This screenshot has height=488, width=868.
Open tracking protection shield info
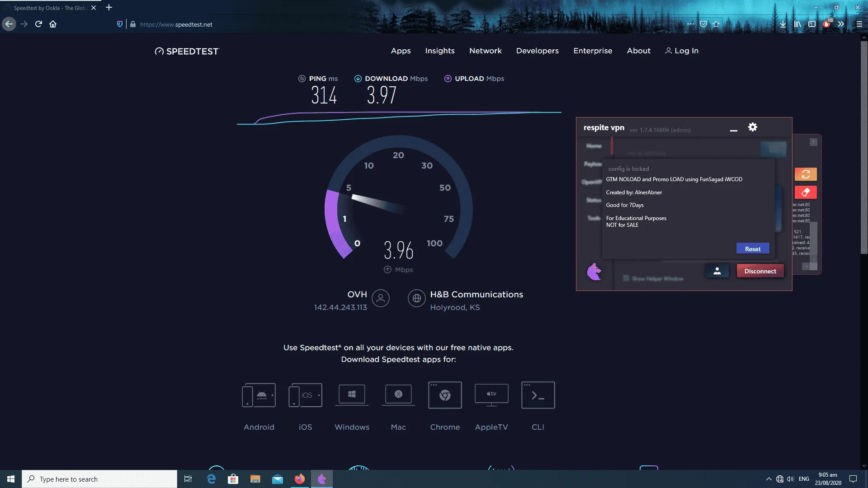[x=120, y=24]
